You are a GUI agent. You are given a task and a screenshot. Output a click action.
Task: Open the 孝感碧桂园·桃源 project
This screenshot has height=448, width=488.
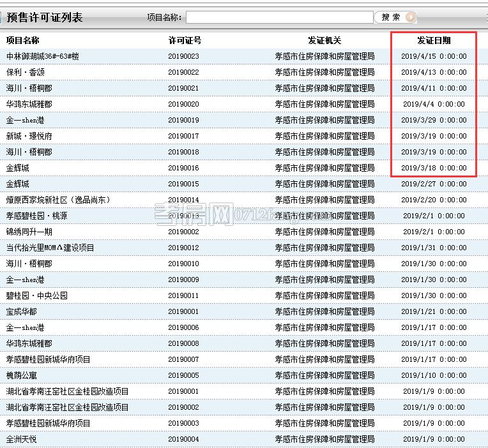click(36, 216)
